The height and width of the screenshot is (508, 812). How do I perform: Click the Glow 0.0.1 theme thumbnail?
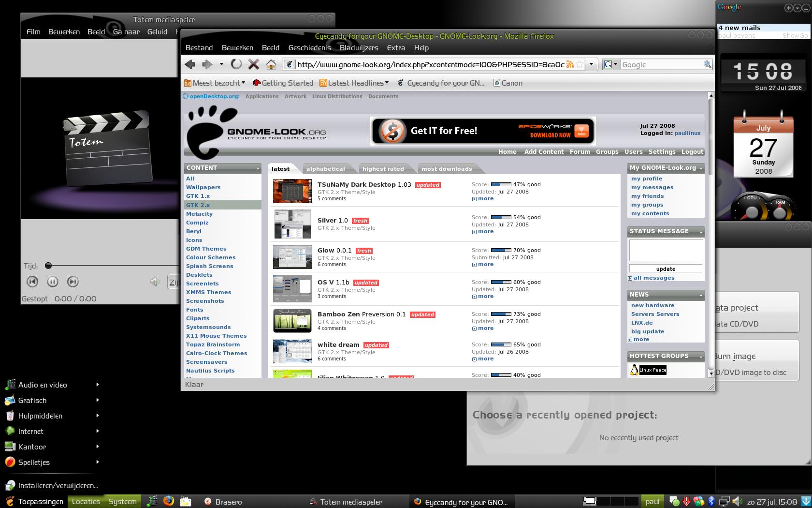(x=292, y=257)
